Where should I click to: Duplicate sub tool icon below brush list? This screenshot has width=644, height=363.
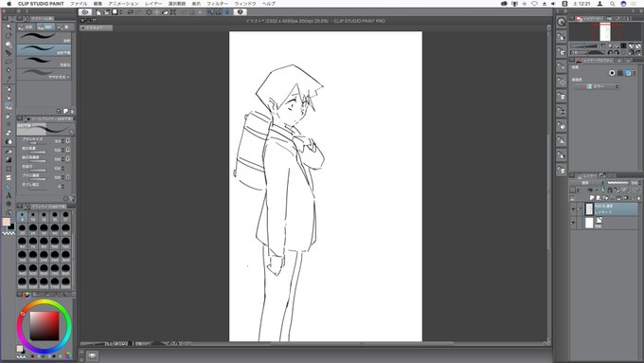pos(65,111)
